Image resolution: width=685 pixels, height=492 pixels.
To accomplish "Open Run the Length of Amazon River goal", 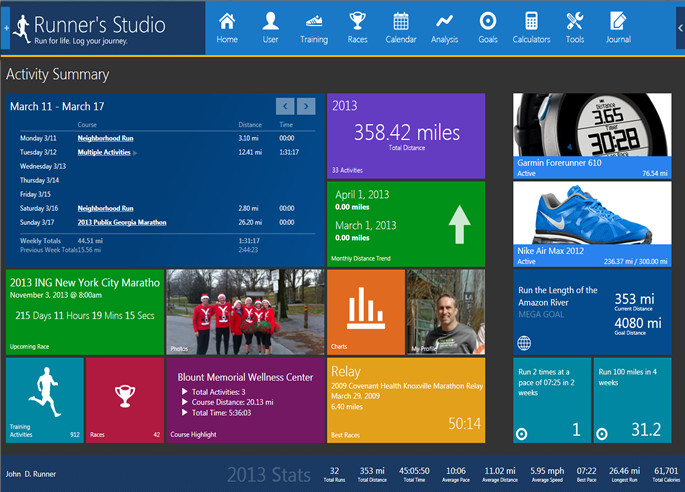I will pos(592,312).
